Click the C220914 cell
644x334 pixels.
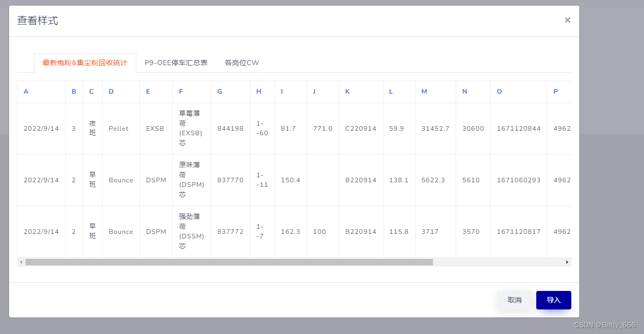(x=360, y=128)
